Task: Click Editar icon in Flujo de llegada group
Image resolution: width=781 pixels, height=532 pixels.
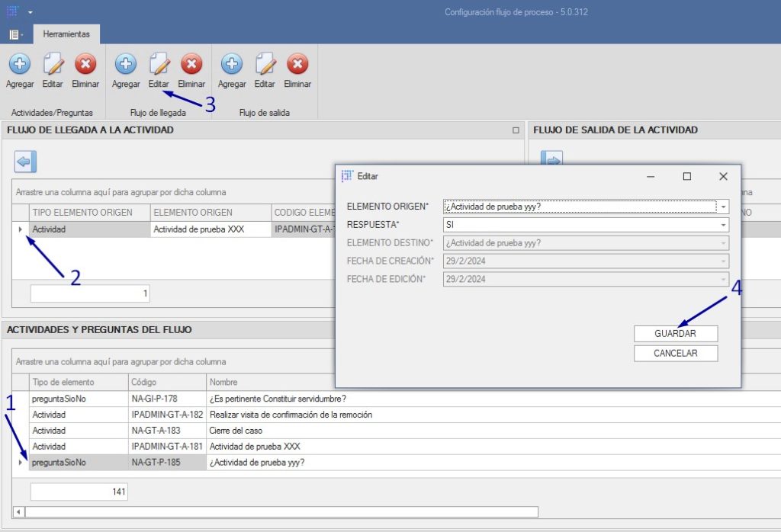Action: [159, 64]
